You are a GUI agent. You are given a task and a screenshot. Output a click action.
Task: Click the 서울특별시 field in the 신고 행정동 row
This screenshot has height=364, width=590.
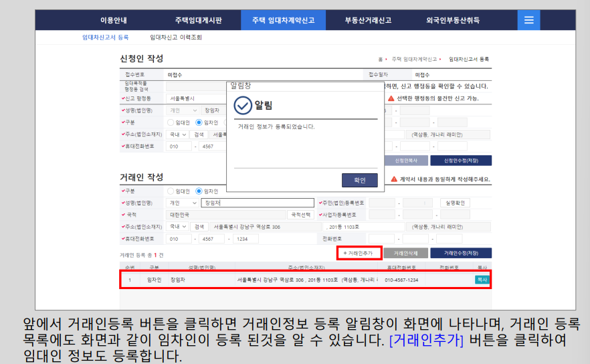[197, 98]
